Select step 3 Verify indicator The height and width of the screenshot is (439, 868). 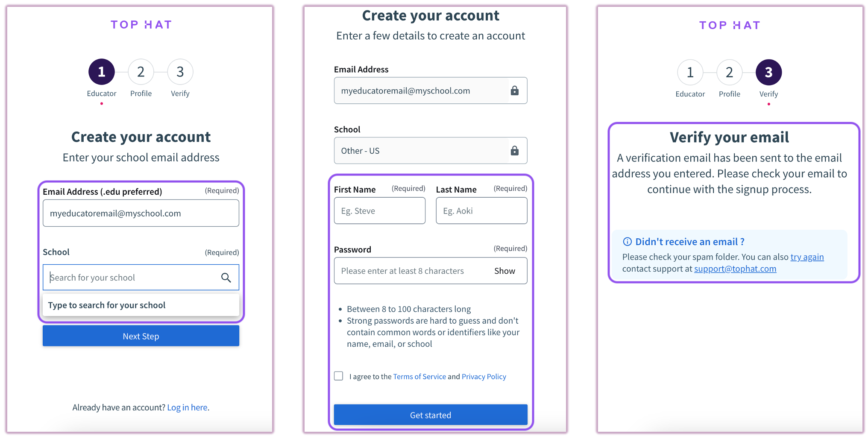pyautogui.click(x=768, y=72)
